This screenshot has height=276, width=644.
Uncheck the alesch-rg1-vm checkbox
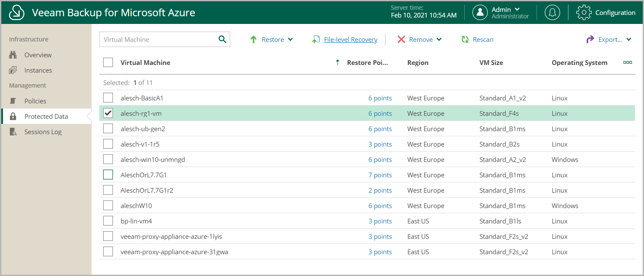click(108, 113)
